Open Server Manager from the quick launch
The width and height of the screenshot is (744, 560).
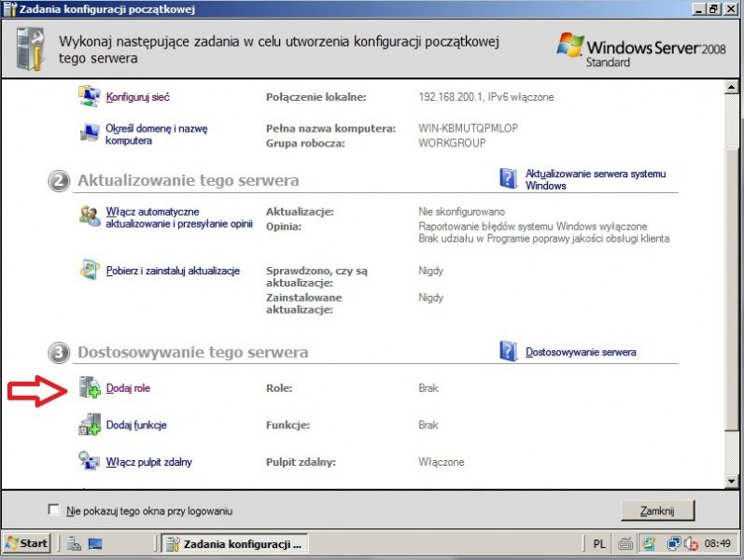tap(74, 543)
